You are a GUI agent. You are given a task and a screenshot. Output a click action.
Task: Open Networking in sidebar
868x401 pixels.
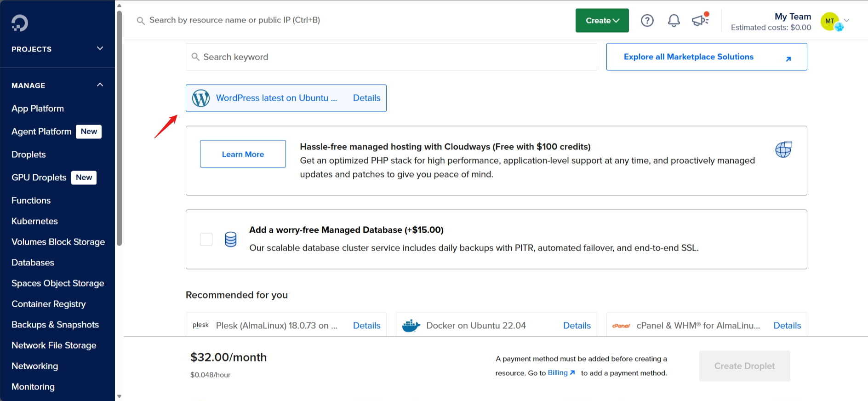[34, 366]
